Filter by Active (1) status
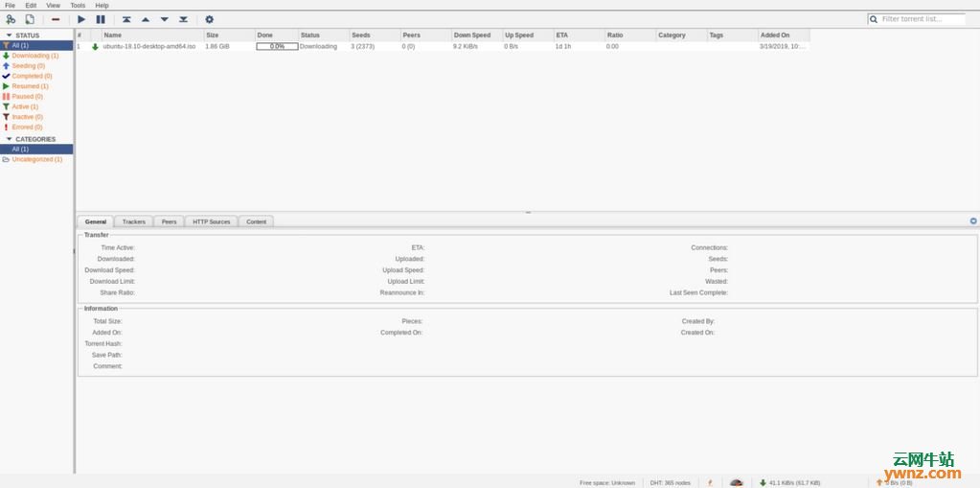The width and height of the screenshot is (980, 488). click(x=36, y=106)
